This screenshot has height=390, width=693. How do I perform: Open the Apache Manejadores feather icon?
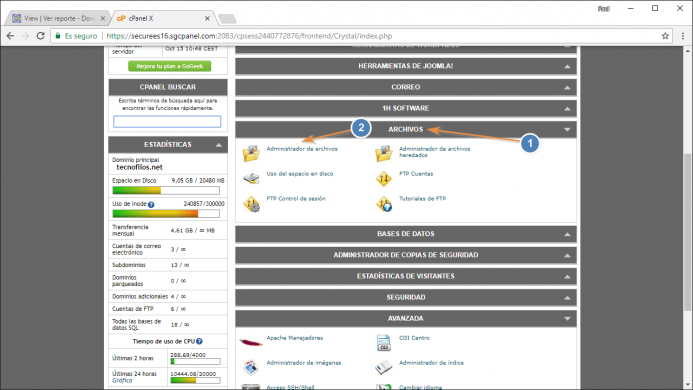click(x=251, y=342)
